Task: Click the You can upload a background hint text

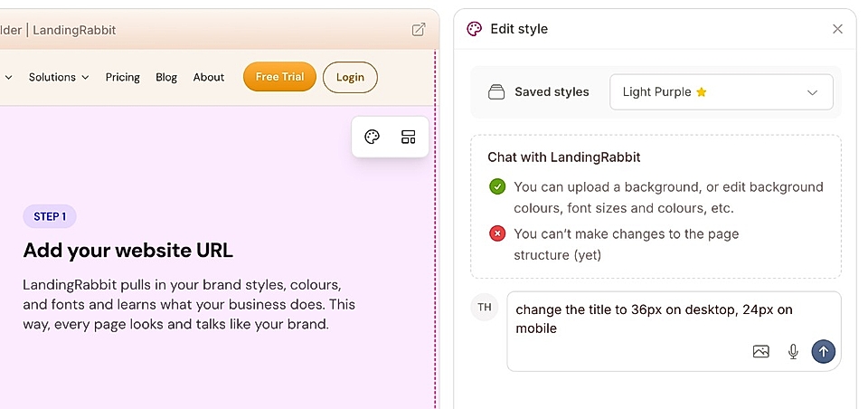Action: tap(669, 197)
